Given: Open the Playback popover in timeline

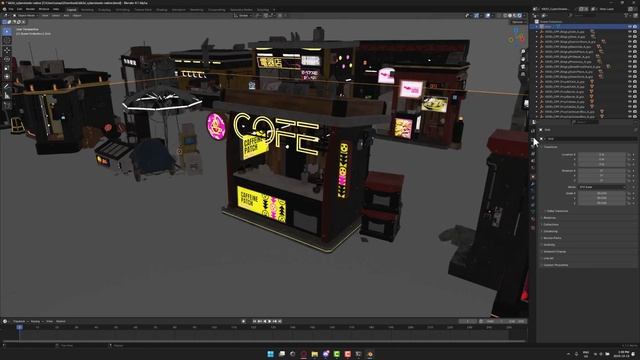Looking at the screenshot, I should tap(19, 321).
